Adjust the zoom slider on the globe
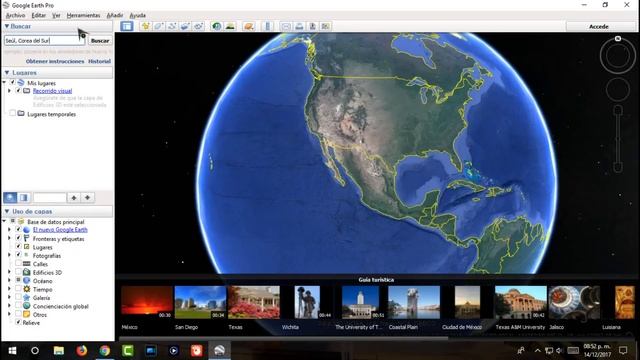The width and height of the screenshot is (640, 360). tap(618, 139)
